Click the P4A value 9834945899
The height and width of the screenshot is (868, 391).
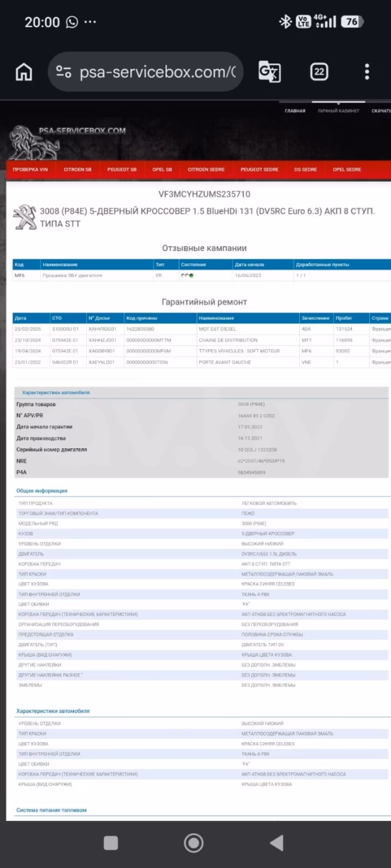click(251, 472)
